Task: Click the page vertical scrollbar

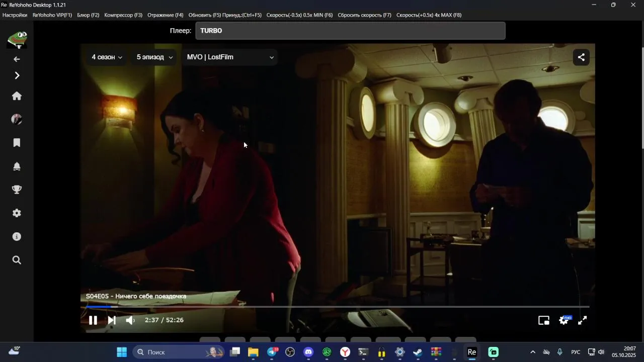Action: [642, 98]
